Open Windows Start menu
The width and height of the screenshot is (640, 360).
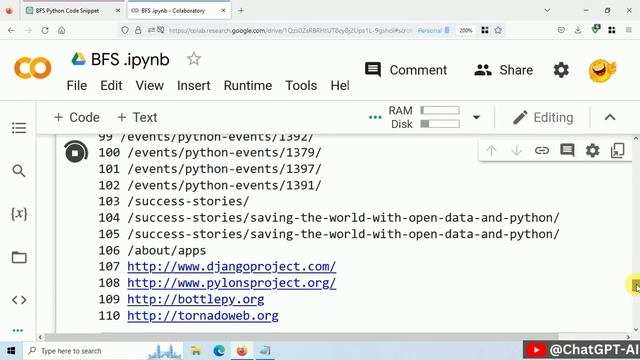coord(11,351)
